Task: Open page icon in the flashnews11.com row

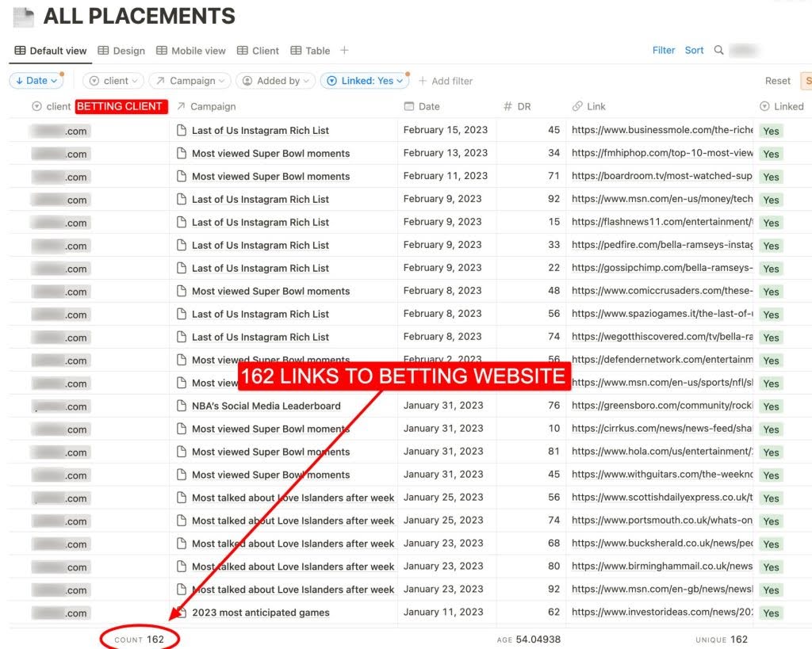Action: tap(182, 222)
